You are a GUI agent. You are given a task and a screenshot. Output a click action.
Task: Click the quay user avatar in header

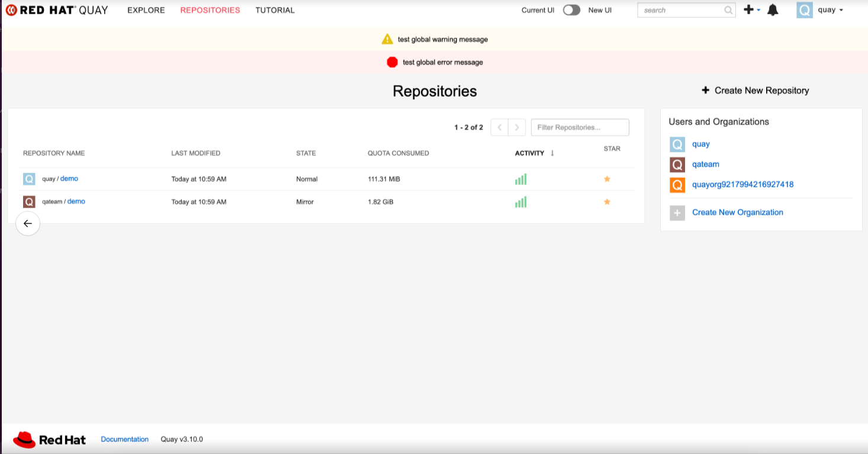pyautogui.click(x=805, y=10)
